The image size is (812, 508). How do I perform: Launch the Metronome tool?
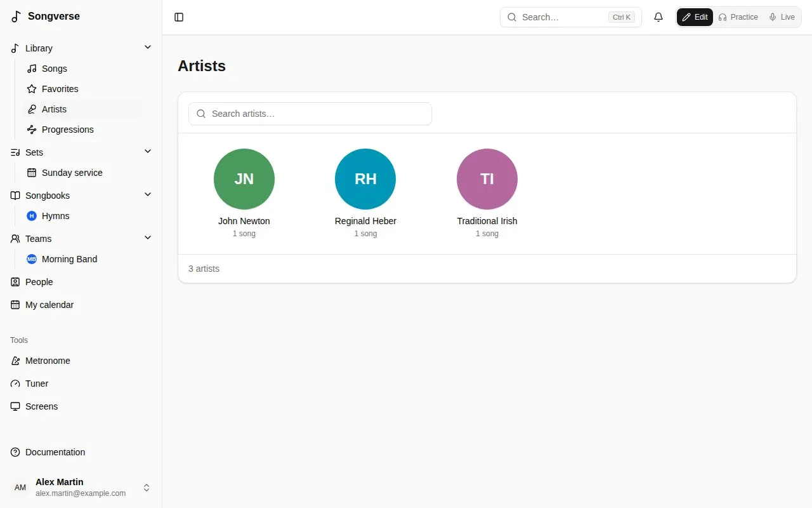(81, 361)
